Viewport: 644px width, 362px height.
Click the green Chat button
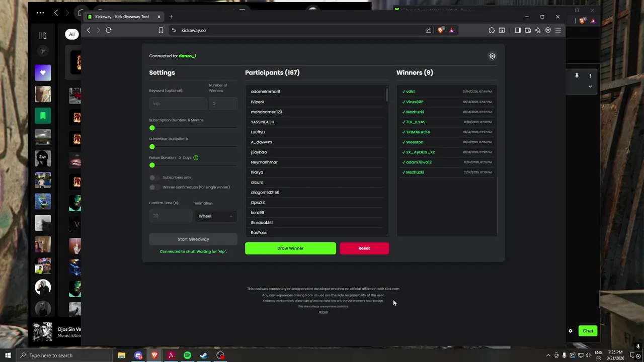588,331
